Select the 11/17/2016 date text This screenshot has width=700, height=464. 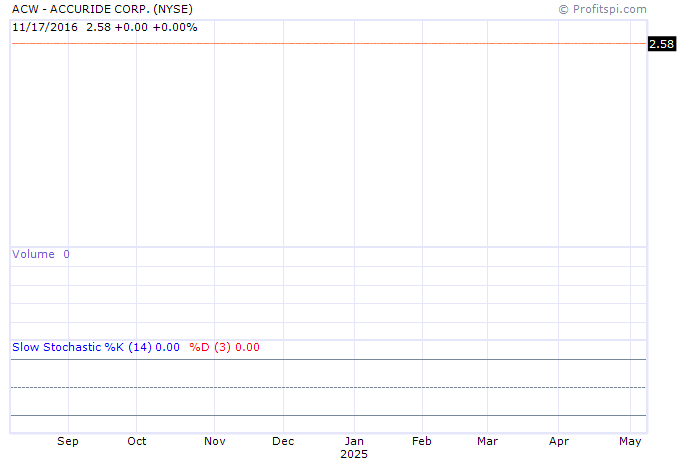45,27
